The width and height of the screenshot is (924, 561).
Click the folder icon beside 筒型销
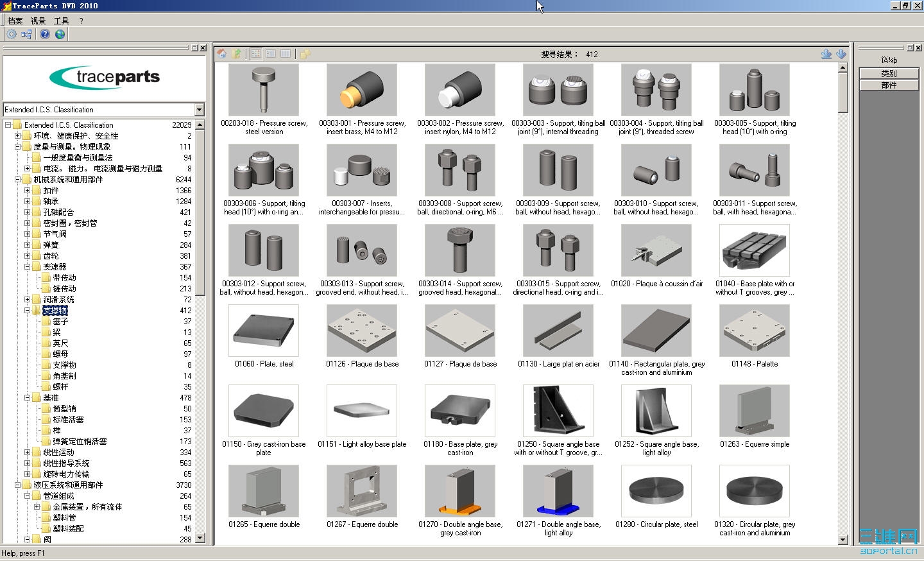click(x=46, y=409)
